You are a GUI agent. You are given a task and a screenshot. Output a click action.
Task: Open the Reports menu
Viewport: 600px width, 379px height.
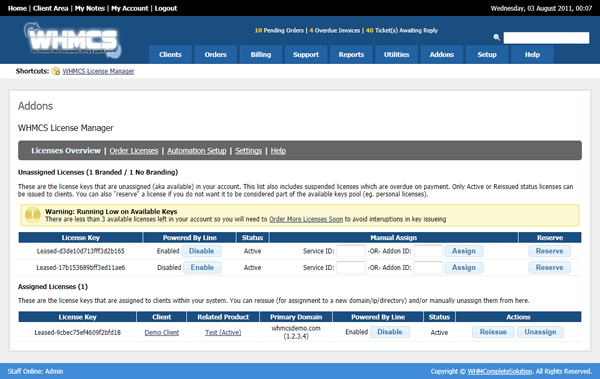pyautogui.click(x=351, y=54)
